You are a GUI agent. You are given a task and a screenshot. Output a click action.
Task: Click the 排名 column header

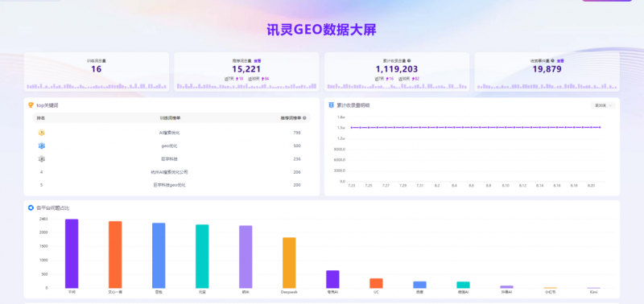[41, 118]
